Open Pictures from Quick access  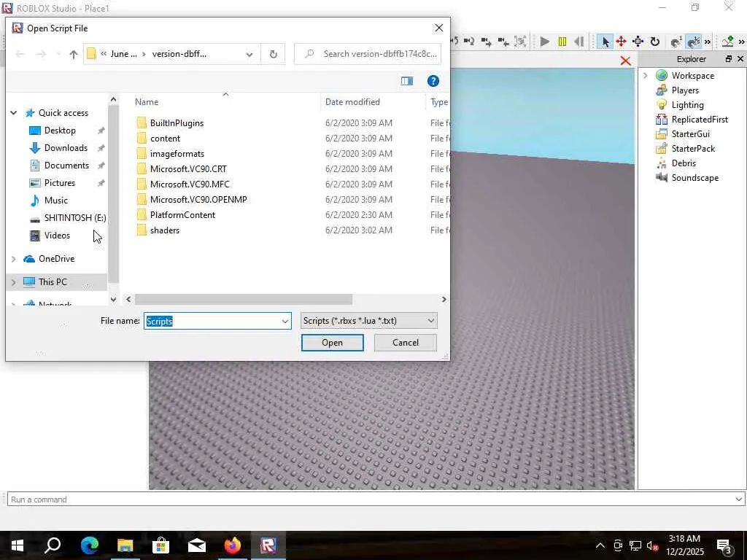[60, 183]
